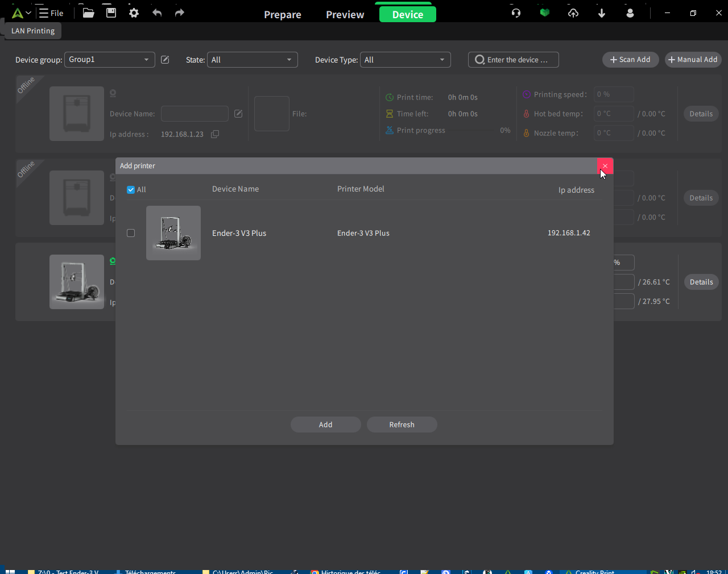Image resolution: width=728 pixels, height=574 pixels.
Task: Expand the Device group Group1 dropdown
Action: click(x=110, y=60)
